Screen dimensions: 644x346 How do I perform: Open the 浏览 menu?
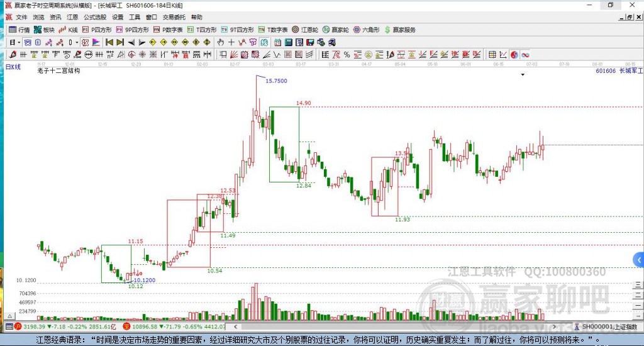click(38, 17)
